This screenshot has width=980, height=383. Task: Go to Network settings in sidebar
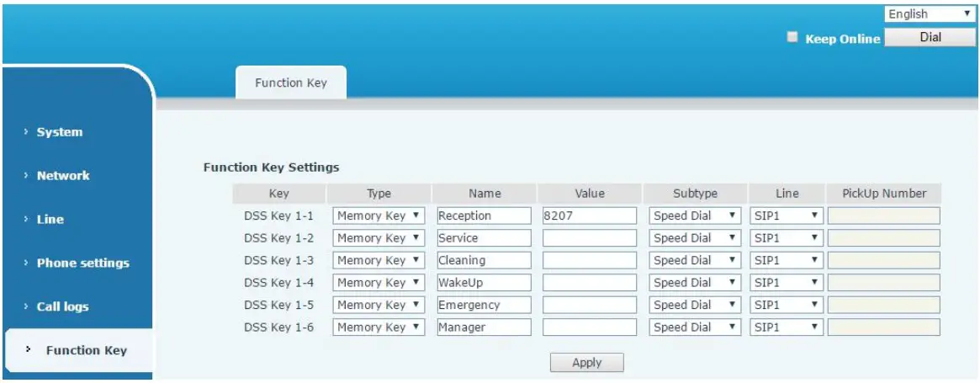click(x=63, y=176)
